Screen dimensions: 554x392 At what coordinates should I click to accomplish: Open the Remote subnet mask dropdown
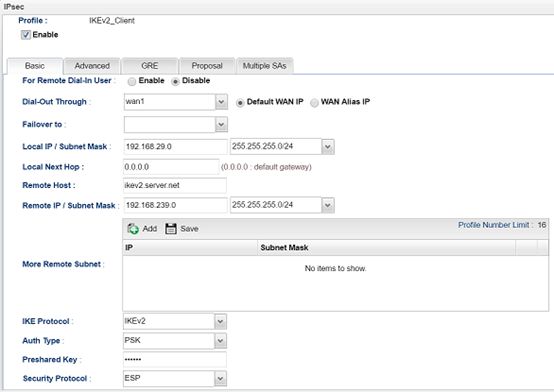[328, 205]
